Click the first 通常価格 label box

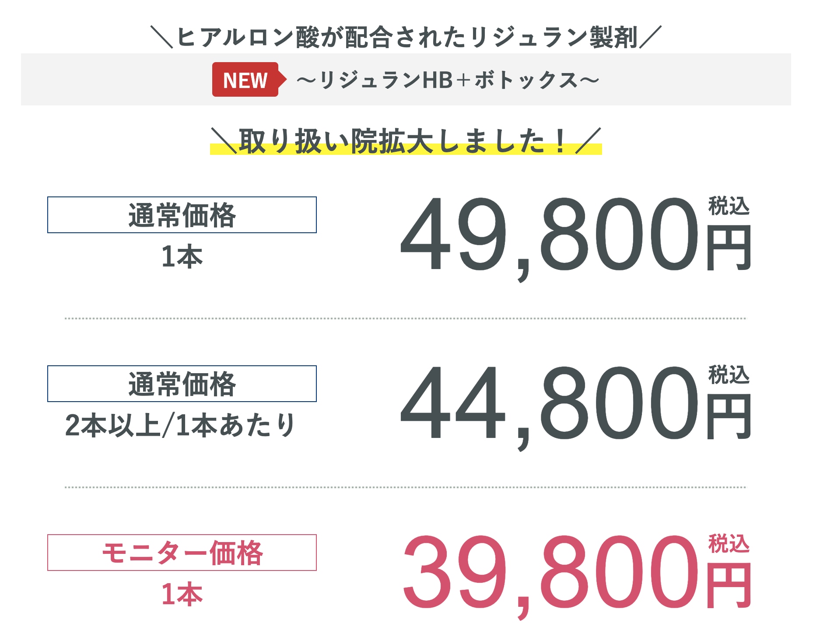[182, 215]
